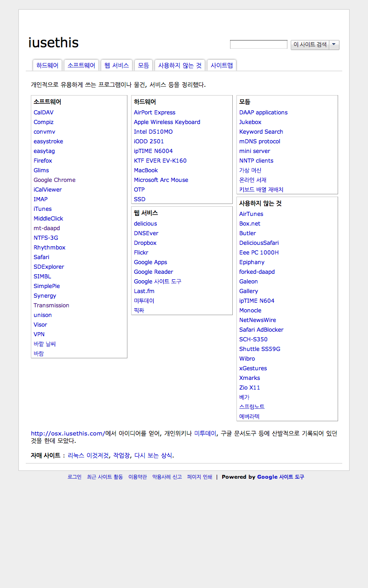
Task: Click the site search text field
Action: (x=259, y=45)
